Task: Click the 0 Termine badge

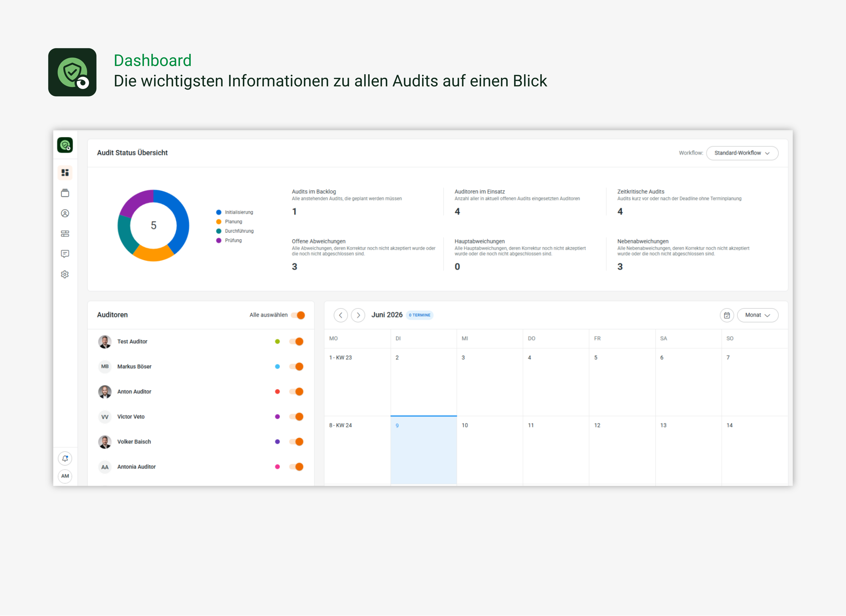Action: coord(420,315)
